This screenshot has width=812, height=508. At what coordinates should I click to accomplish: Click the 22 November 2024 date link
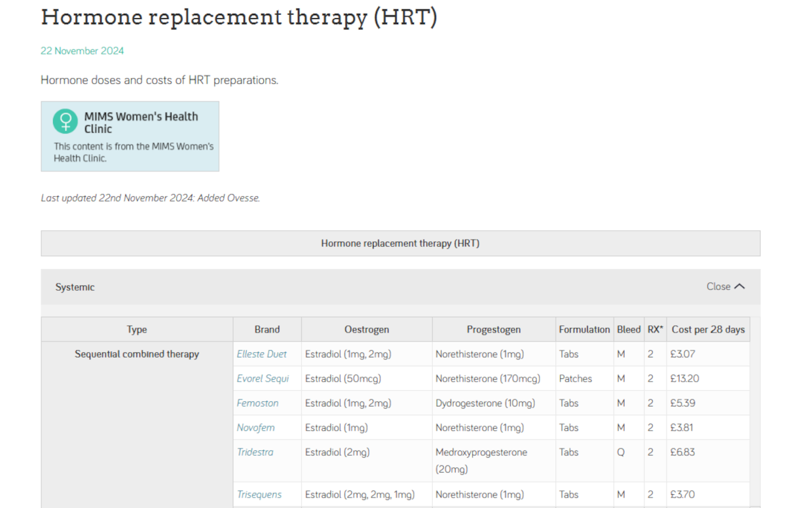click(82, 50)
